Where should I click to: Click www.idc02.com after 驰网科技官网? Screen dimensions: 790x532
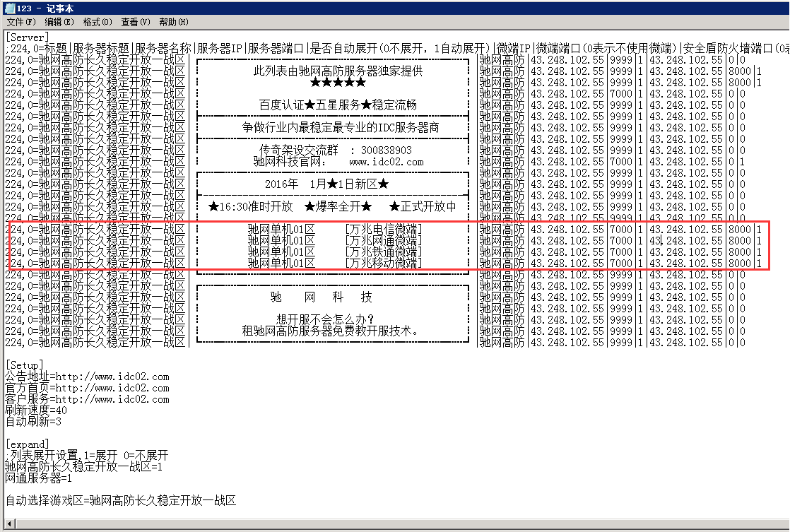(386, 162)
